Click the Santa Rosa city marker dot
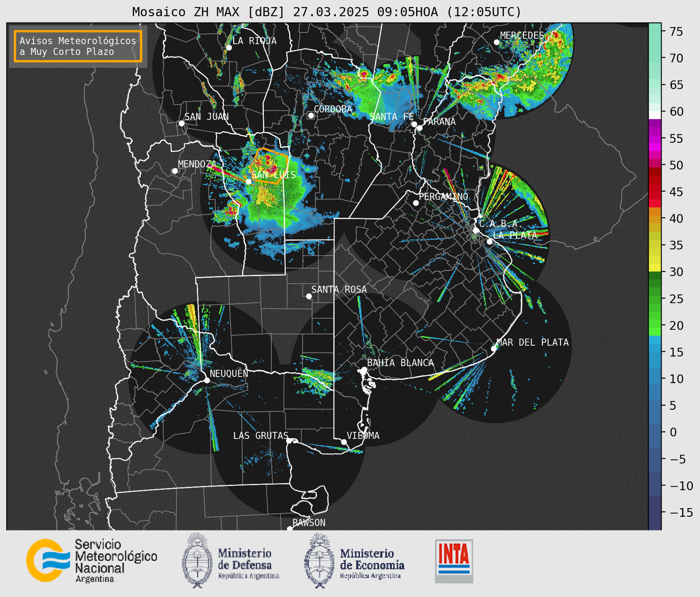Viewport: 700px width, 597px height. point(309,296)
